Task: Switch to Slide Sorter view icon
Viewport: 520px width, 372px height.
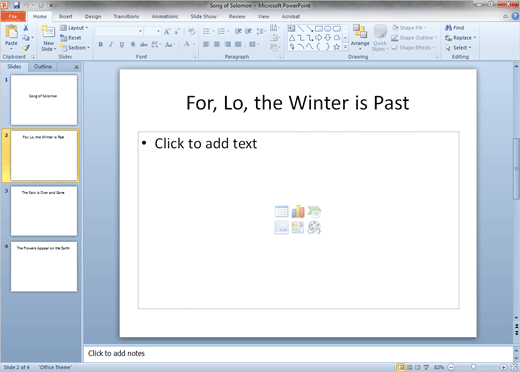Action: click(409, 367)
